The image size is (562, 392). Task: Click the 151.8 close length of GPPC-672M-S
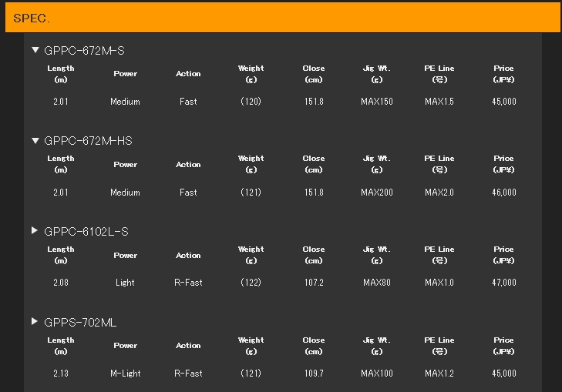tap(314, 102)
